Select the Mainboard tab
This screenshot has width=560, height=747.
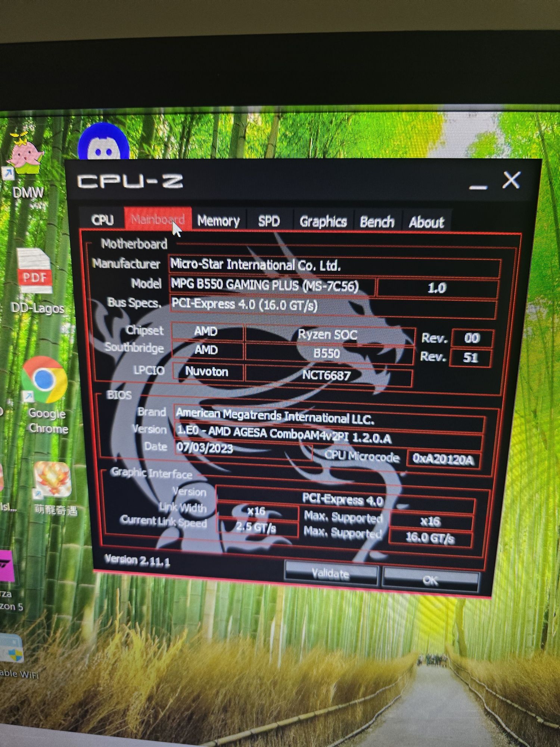[158, 219]
